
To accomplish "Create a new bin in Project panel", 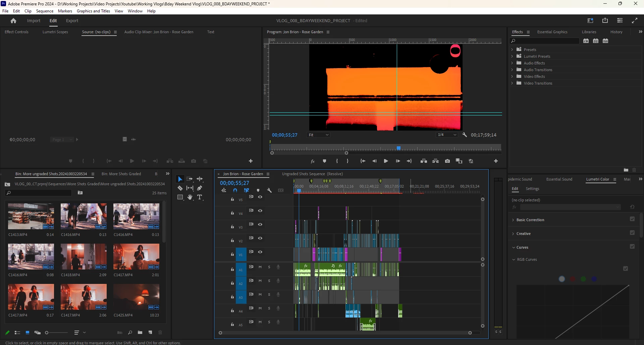I will 140,333.
